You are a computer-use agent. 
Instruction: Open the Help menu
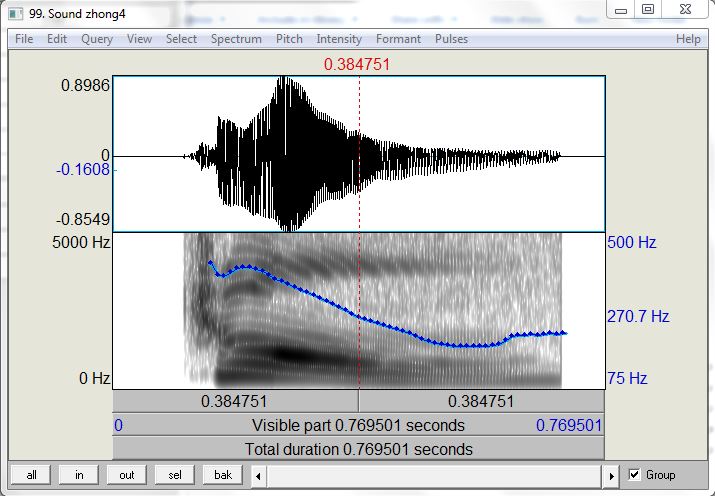pos(688,39)
